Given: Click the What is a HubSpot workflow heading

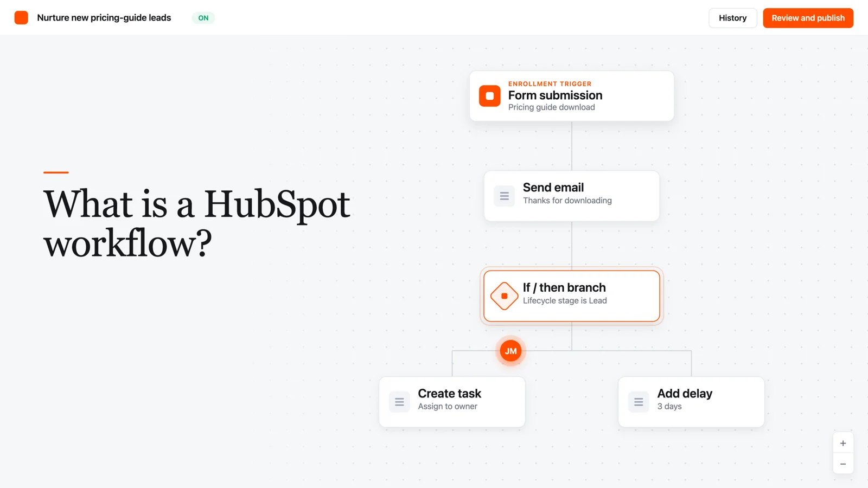Looking at the screenshot, I should [196, 223].
